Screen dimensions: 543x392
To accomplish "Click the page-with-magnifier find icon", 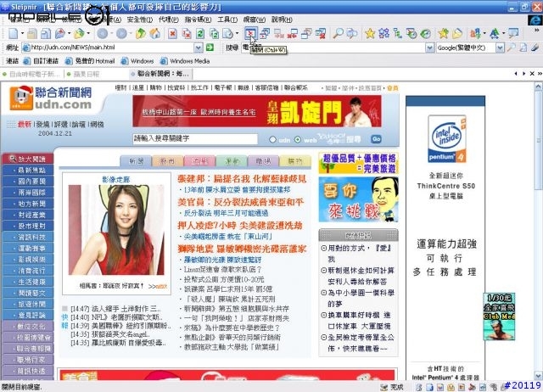I will pos(352,34).
